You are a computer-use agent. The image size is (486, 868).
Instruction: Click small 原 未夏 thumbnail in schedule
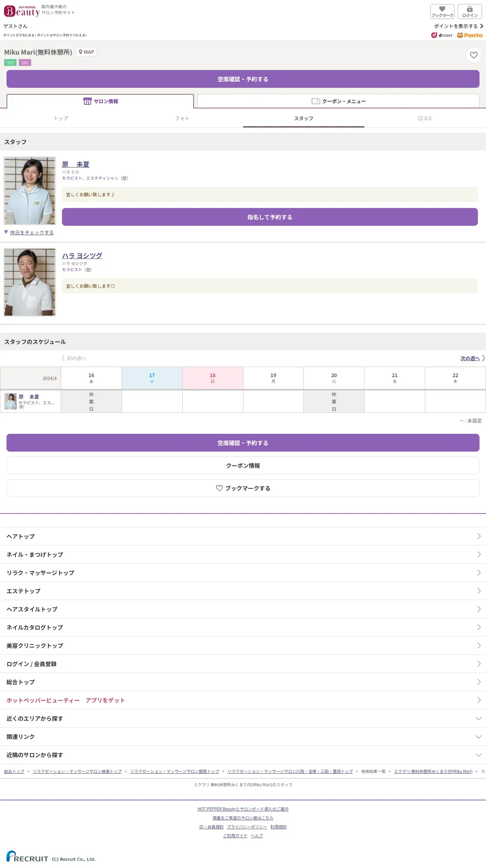coord(11,401)
